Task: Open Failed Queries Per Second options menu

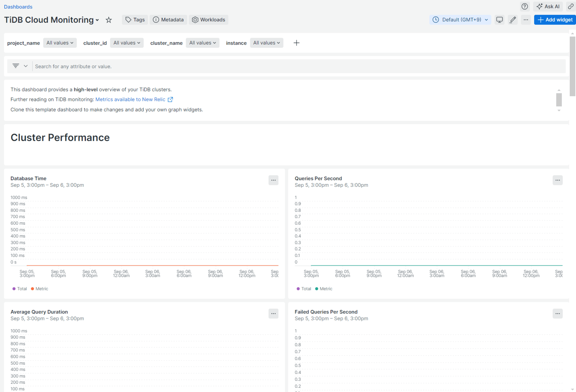Action: [x=558, y=313]
